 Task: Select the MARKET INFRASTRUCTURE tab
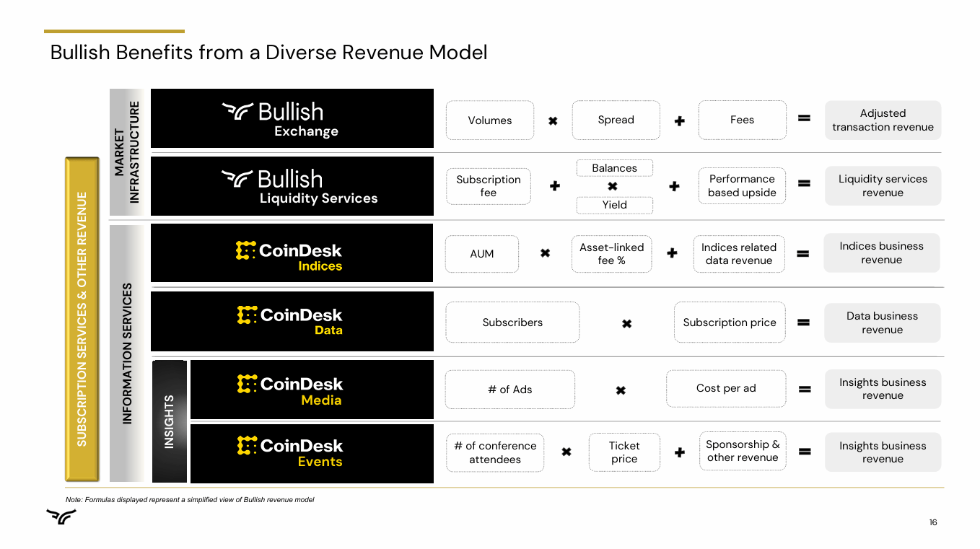(x=128, y=151)
